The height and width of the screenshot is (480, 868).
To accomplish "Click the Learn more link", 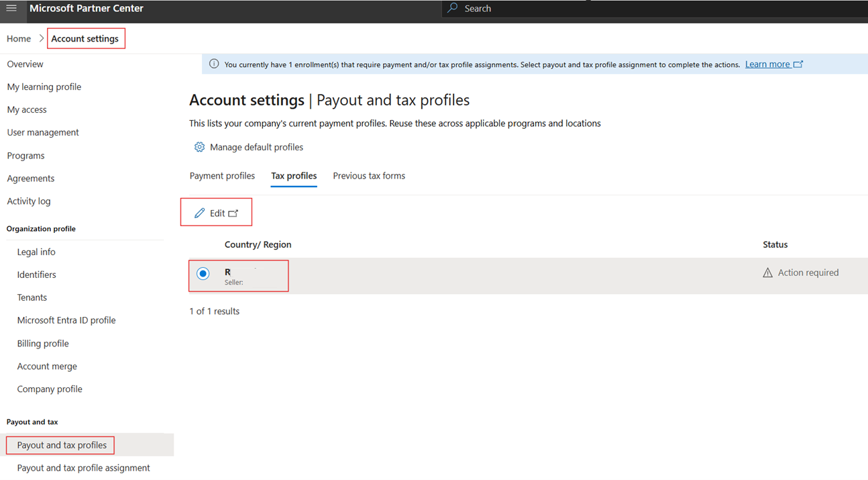I will [767, 64].
